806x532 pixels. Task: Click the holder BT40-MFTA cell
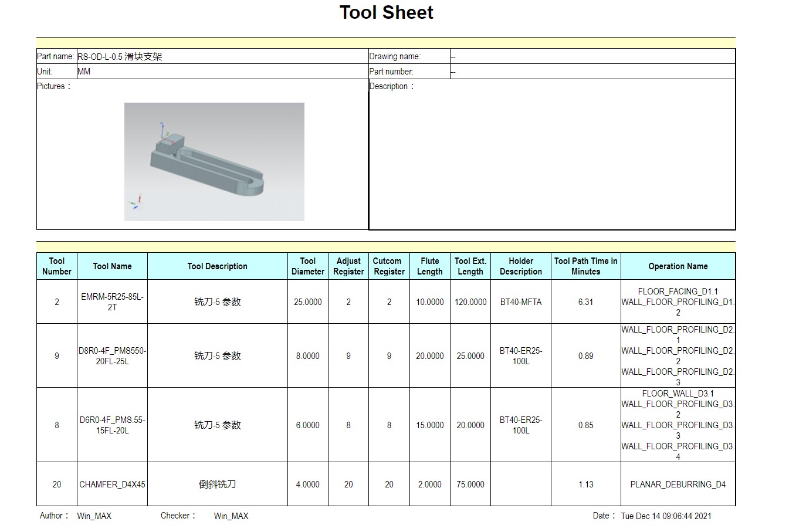tap(521, 302)
